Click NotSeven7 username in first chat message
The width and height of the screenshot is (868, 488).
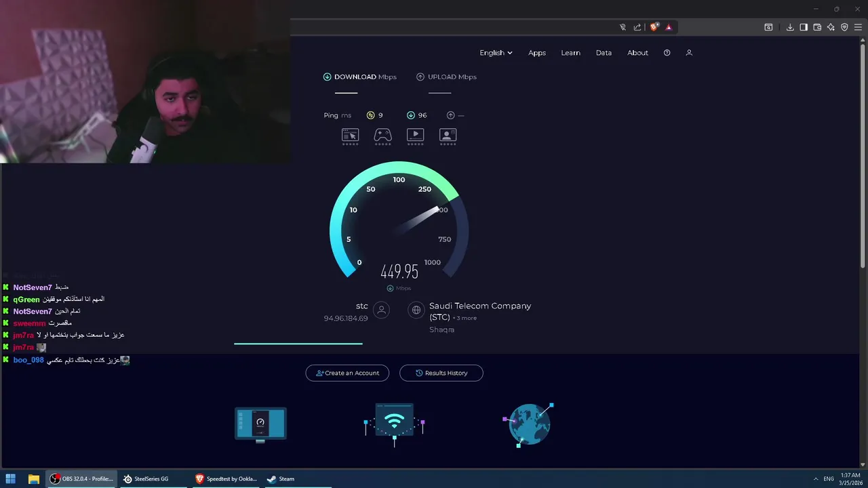(x=33, y=287)
